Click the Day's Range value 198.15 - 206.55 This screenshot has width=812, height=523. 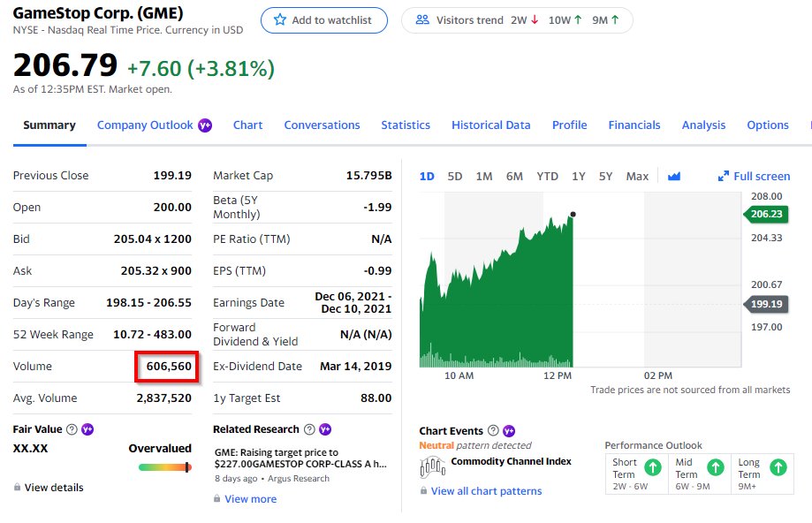point(148,302)
